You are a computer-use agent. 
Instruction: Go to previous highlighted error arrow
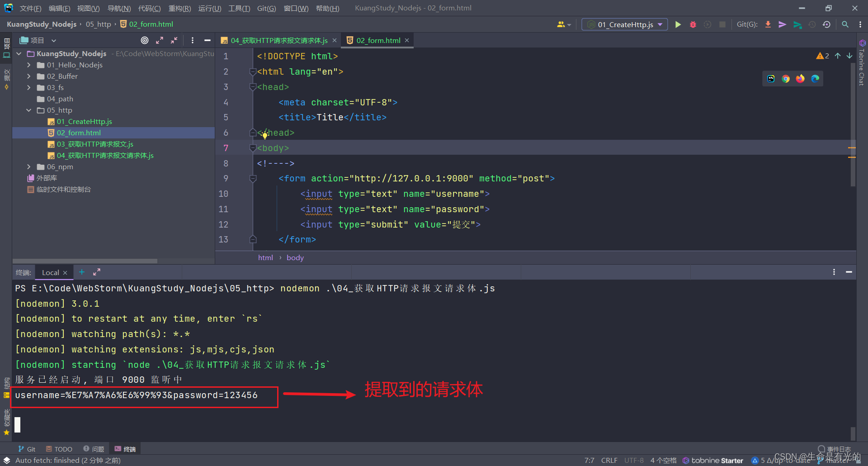pyautogui.click(x=838, y=56)
